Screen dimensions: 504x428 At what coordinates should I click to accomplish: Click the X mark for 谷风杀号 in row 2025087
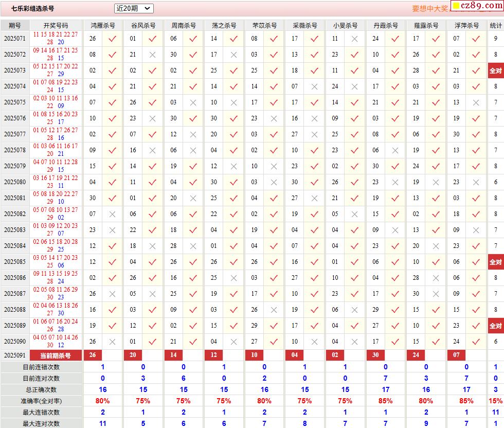tap(152, 294)
